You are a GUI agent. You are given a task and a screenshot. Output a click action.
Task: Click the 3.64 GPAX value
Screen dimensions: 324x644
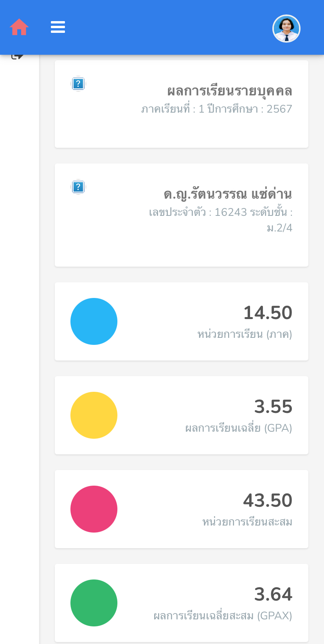click(x=274, y=594)
